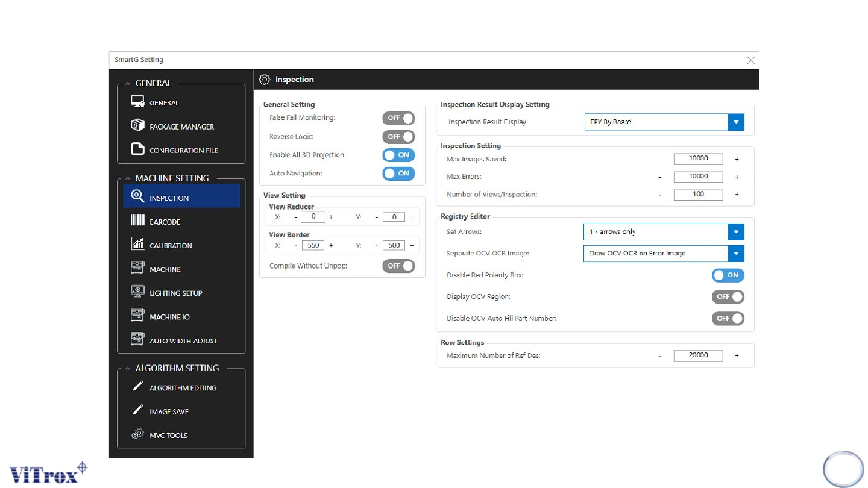868x488 pixels.
Task: Collapse the Machine Setting section
Action: 128,178
